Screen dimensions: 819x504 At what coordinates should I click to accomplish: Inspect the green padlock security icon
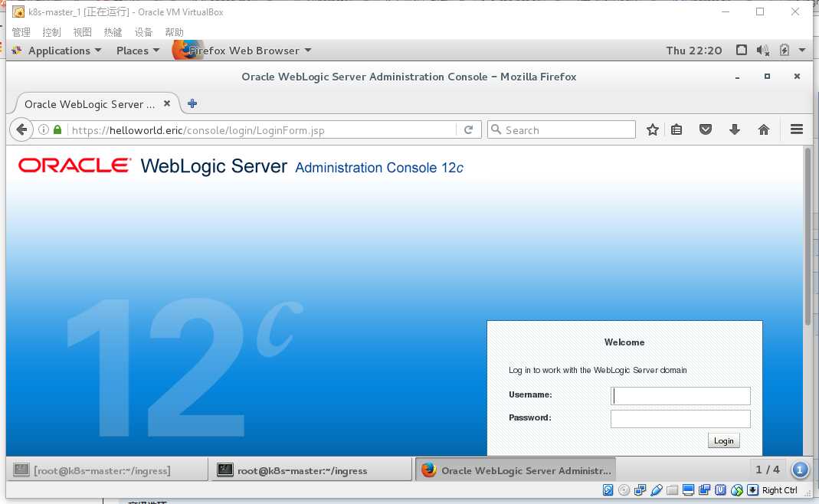click(57, 129)
